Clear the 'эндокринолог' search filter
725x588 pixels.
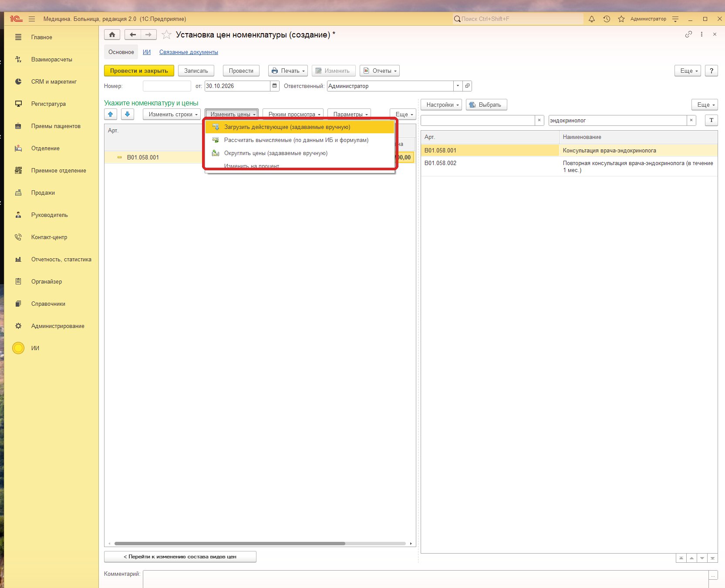coord(691,120)
